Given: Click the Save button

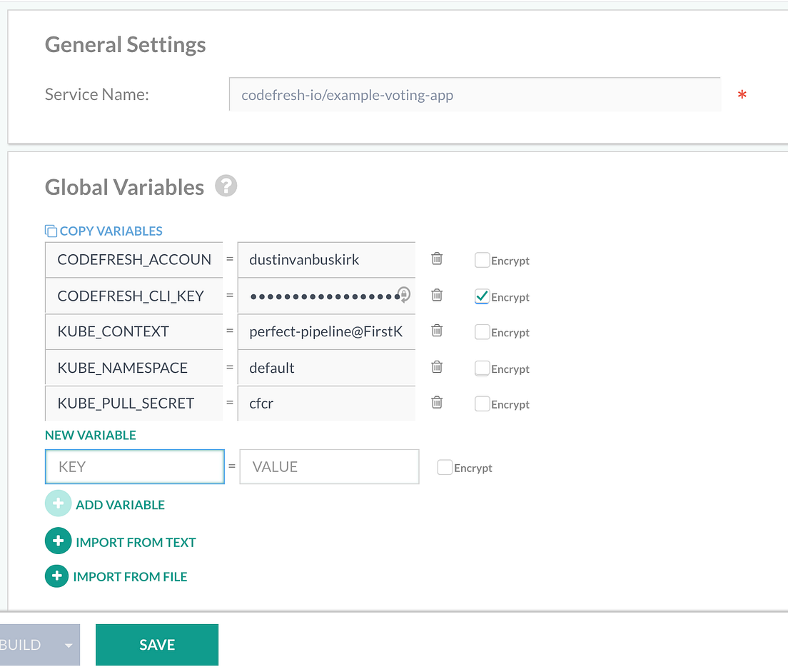Looking at the screenshot, I should click(x=157, y=645).
